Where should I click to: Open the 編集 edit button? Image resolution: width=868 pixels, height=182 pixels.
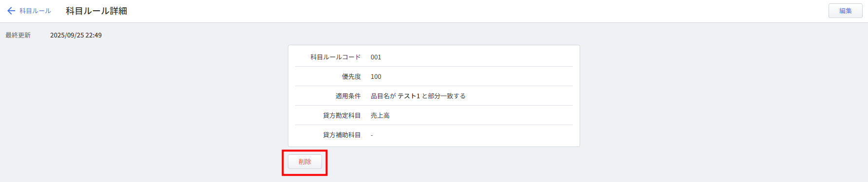pos(845,11)
